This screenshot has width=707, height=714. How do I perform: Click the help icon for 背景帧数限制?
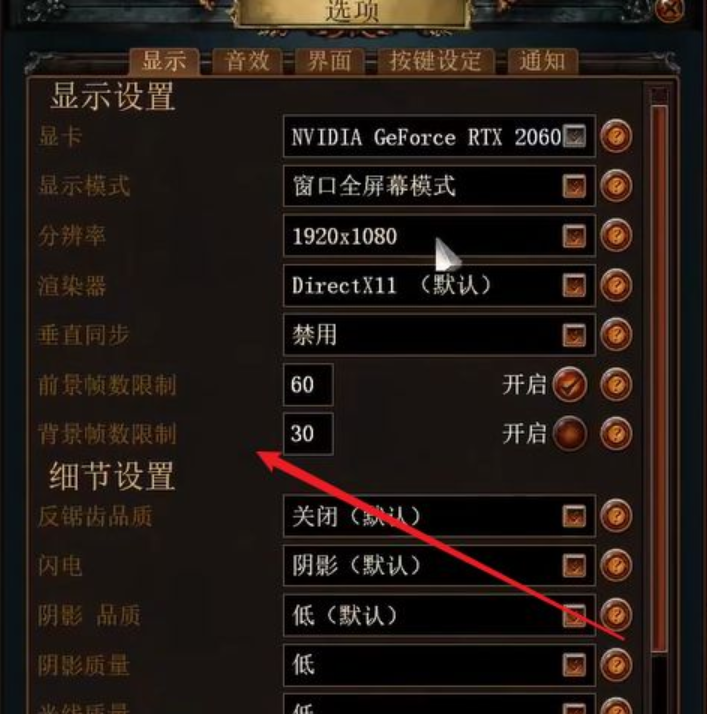[616, 434]
